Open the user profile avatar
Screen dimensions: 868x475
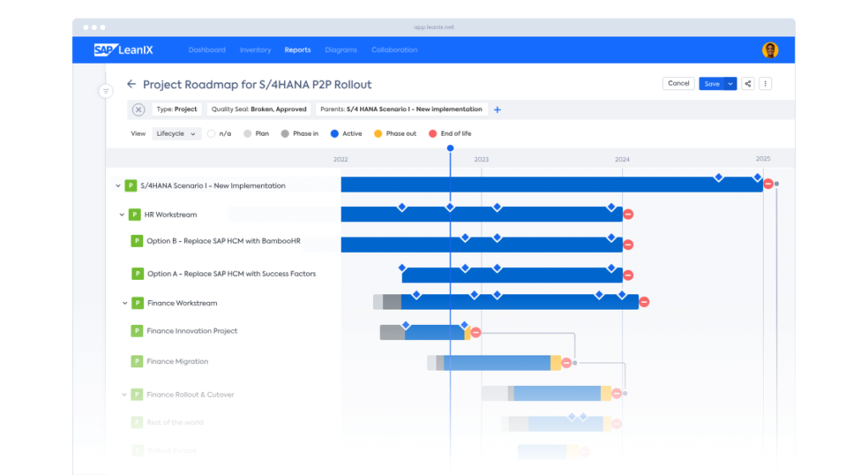[770, 50]
